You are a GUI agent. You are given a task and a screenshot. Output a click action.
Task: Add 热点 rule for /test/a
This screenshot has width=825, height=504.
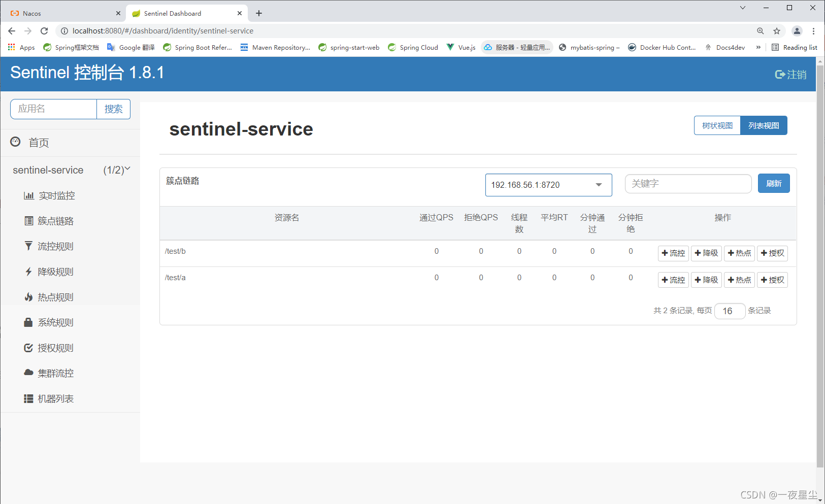(x=739, y=280)
